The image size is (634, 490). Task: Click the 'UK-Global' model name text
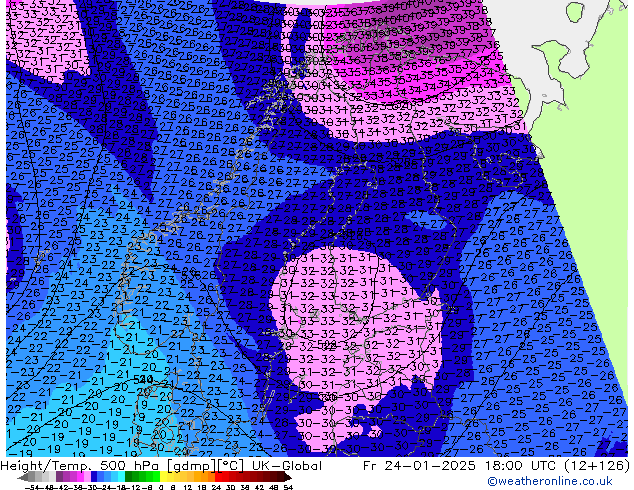coord(287,466)
